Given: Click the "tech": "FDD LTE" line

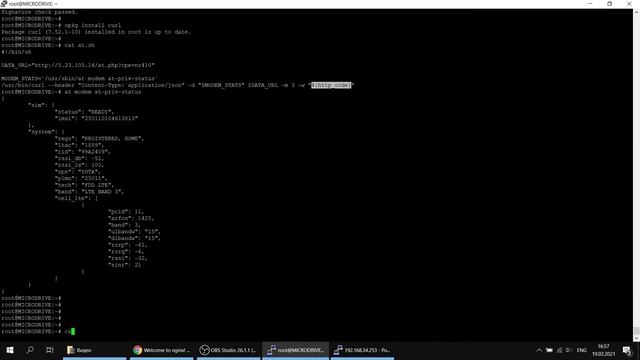Looking at the screenshot, I should tap(84, 185).
